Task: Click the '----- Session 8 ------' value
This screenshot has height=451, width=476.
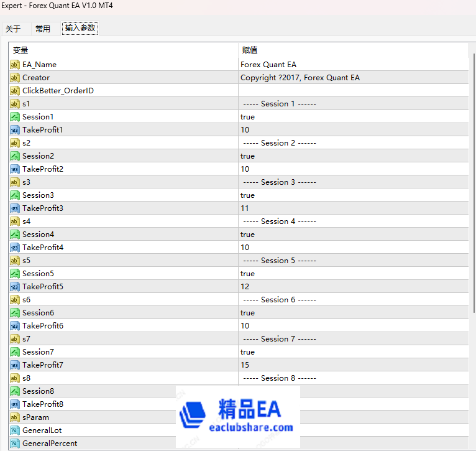Action: pos(280,378)
